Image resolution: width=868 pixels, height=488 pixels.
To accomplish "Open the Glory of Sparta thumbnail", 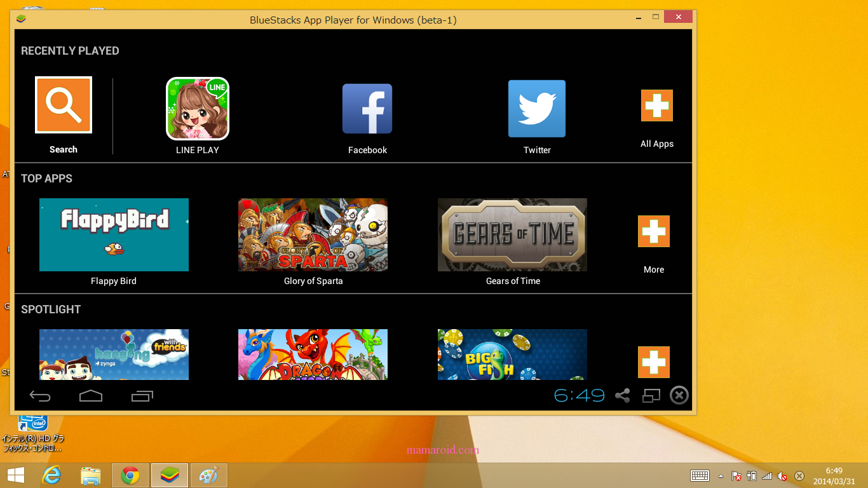I will (313, 234).
